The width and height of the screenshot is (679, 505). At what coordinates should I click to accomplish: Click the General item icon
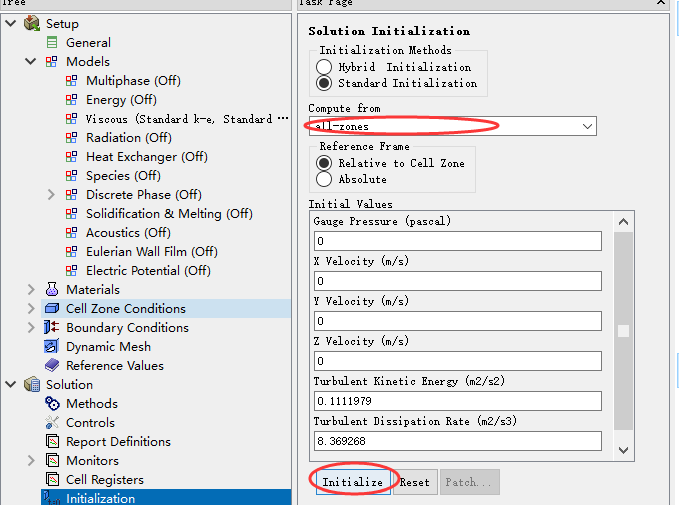(x=52, y=42)
